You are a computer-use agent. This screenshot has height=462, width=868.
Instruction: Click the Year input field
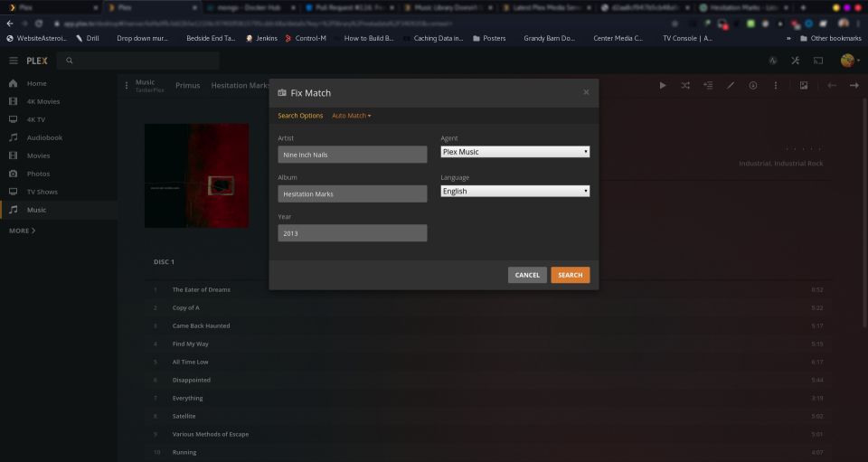(x=352, y=233)
